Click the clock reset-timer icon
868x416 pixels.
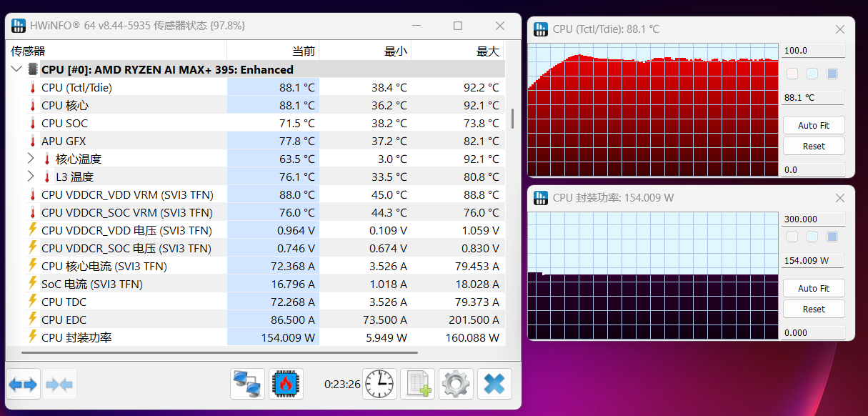point(380,385)
